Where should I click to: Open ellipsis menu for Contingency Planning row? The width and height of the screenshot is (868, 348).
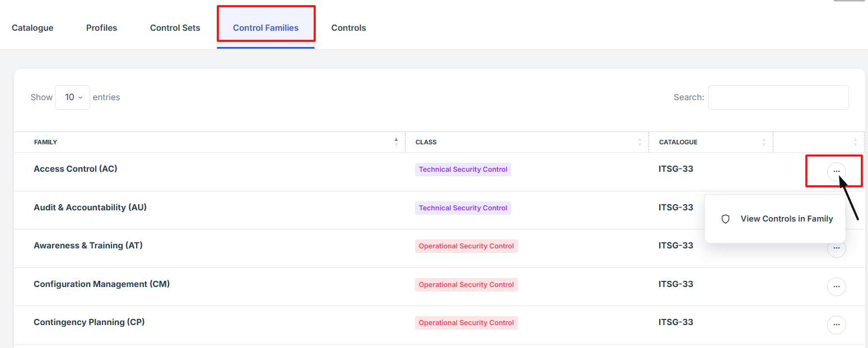tap(836, 325)
